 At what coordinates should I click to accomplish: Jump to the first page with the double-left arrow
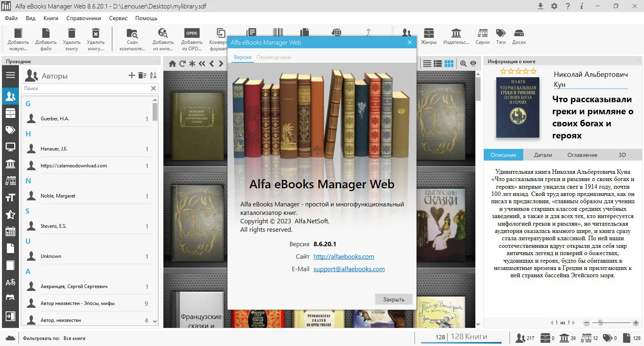pyautogui.click(x=202, y=64)
